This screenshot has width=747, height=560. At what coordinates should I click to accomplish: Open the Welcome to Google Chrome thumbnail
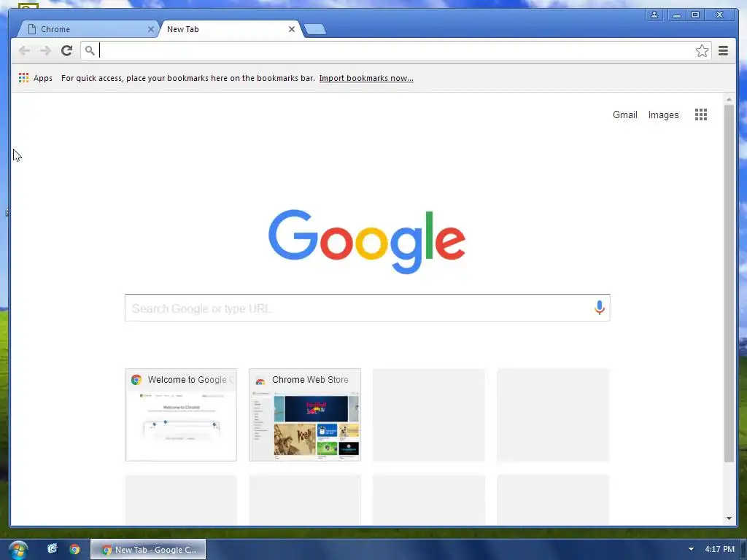coord(181,415)
